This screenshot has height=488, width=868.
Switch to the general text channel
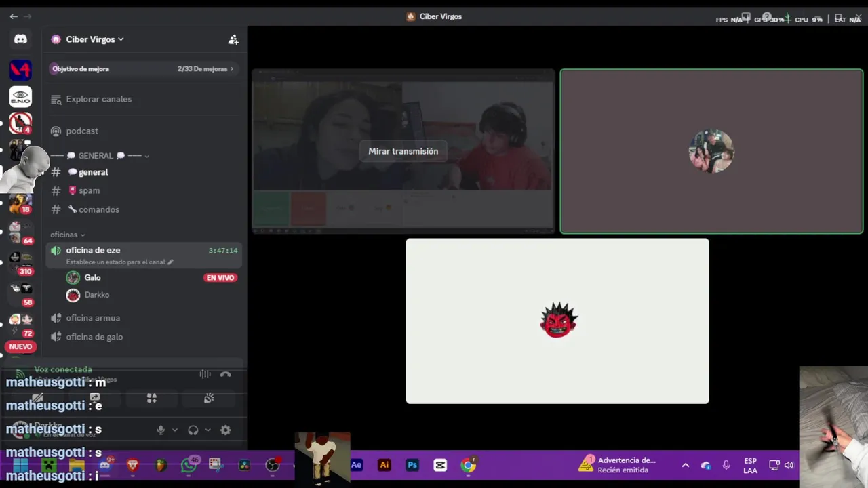click(93, 172)
